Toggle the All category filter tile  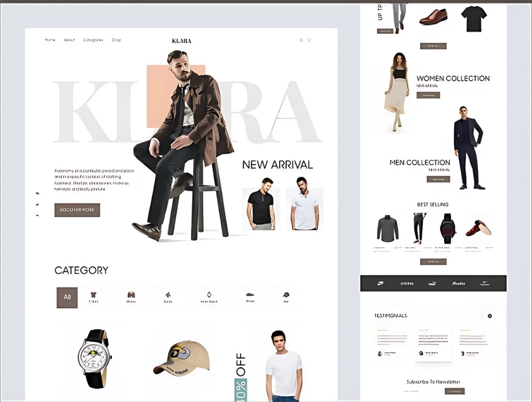(x=67, y=297)
